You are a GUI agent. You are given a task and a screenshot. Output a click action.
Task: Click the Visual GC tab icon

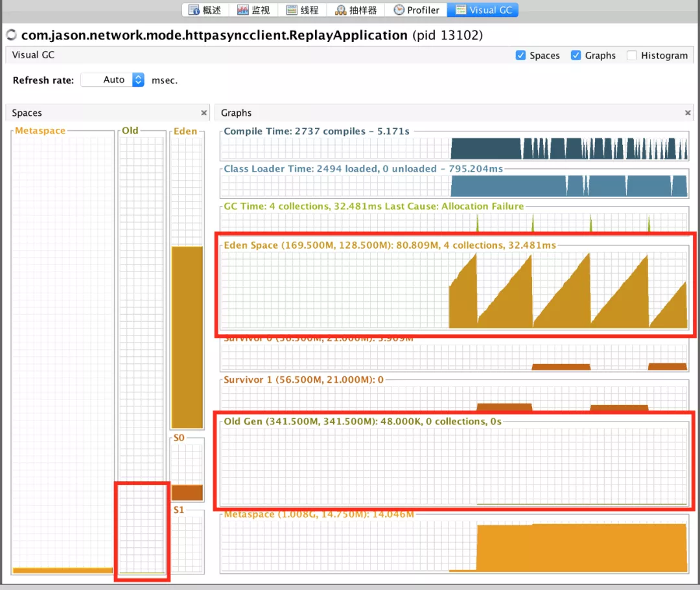click(x=461, y=10)
